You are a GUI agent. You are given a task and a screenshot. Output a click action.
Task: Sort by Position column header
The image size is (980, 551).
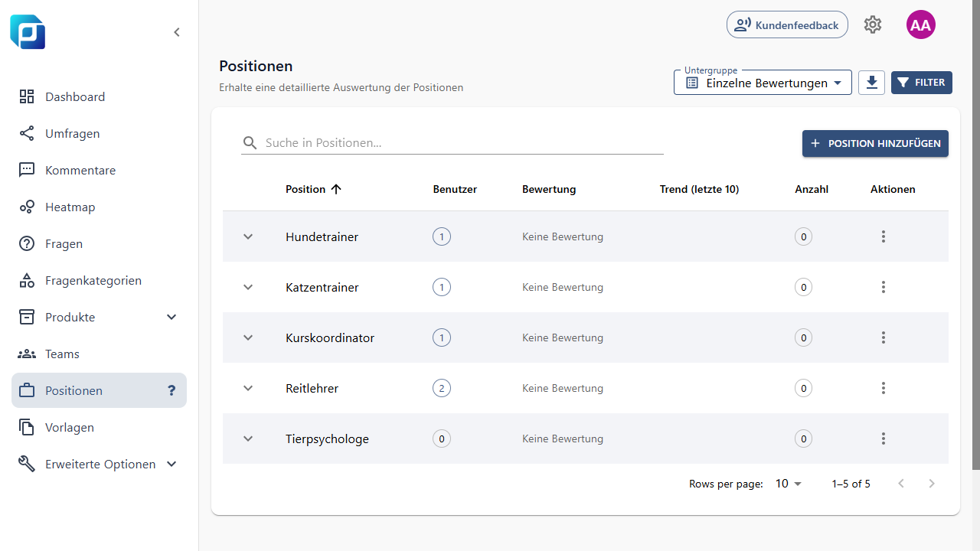click(x=305, y=189)
